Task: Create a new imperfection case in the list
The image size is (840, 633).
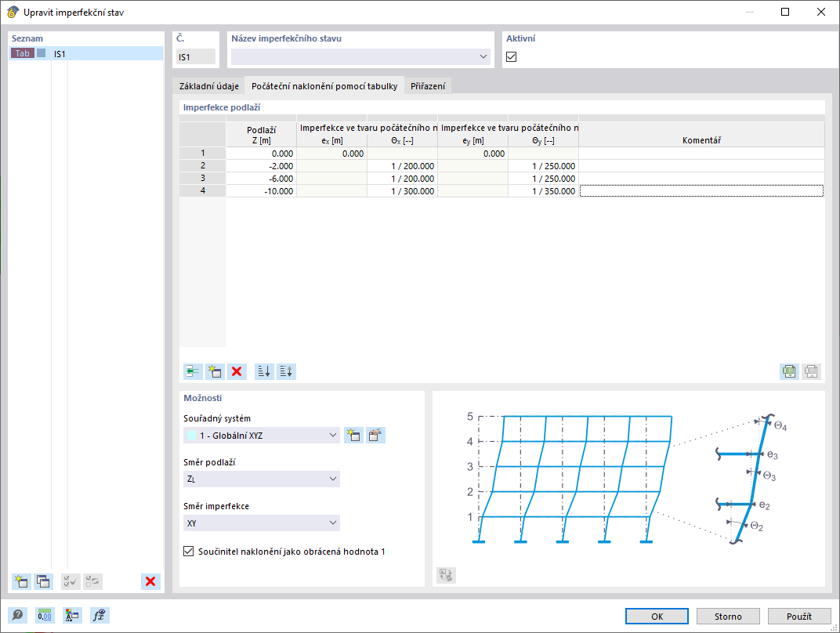Action: (21, 581)
